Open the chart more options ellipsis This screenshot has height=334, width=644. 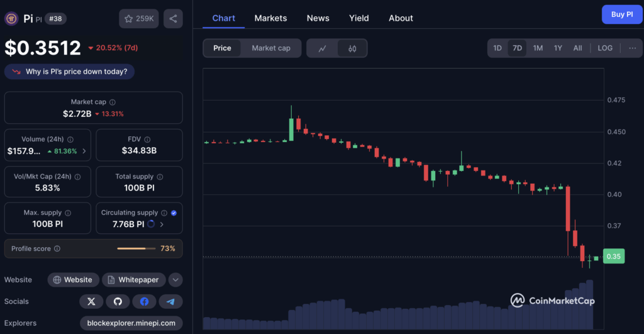pyautogui.click(x=633, y=48)
